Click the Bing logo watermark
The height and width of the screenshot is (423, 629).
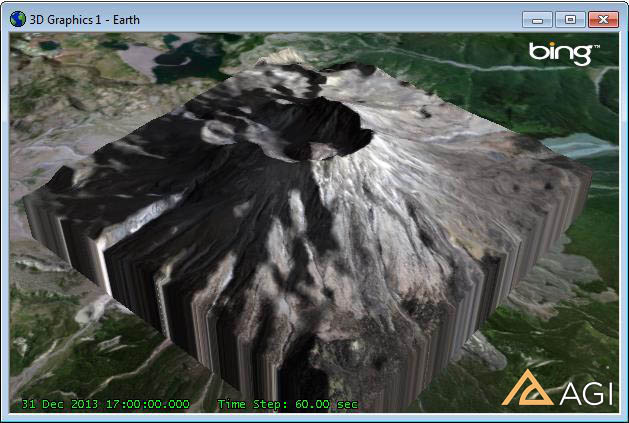coord(563,53)
